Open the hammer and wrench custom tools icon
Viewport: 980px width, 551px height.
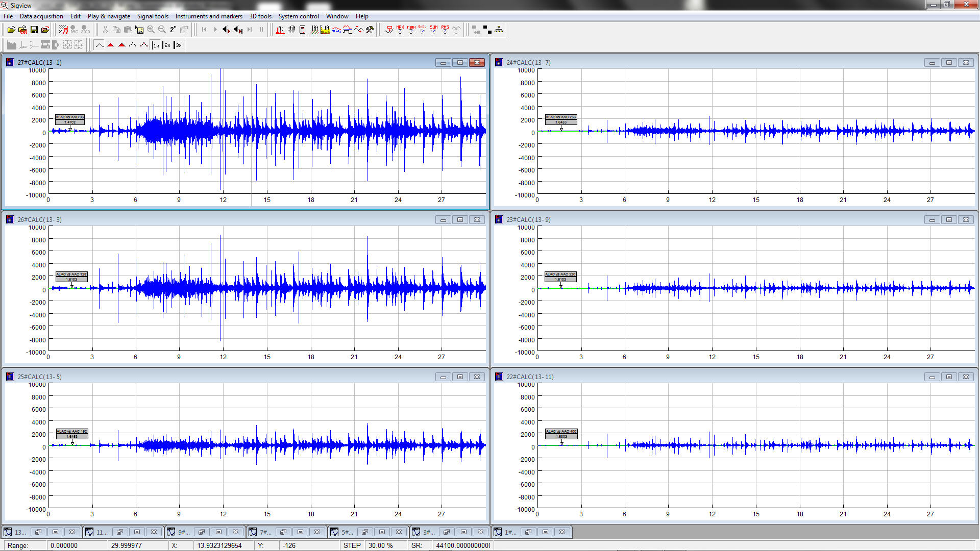pos(370,30)
